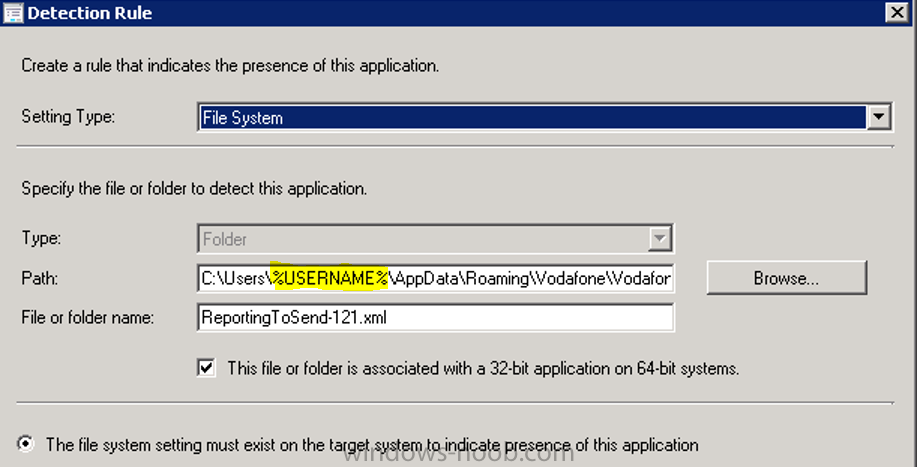Focus the ReportingToSend-121.xml name field
Screen dimensions: 917x467
click(x=436, y=317)
